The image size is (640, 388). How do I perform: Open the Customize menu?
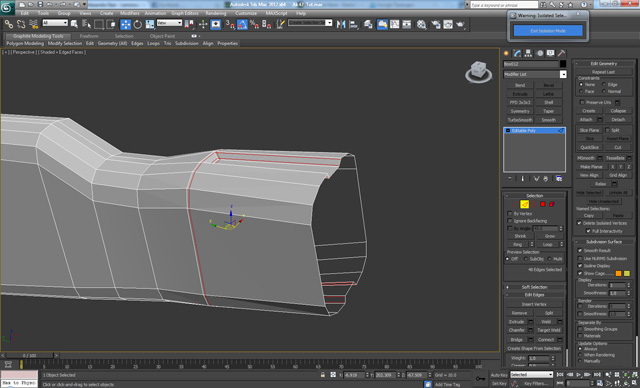pos(246,13)
